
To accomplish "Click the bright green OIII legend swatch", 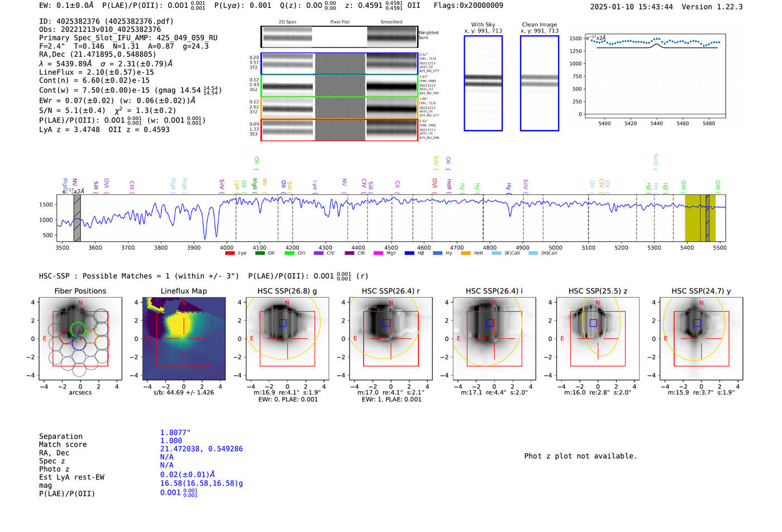I will (289, 253).
